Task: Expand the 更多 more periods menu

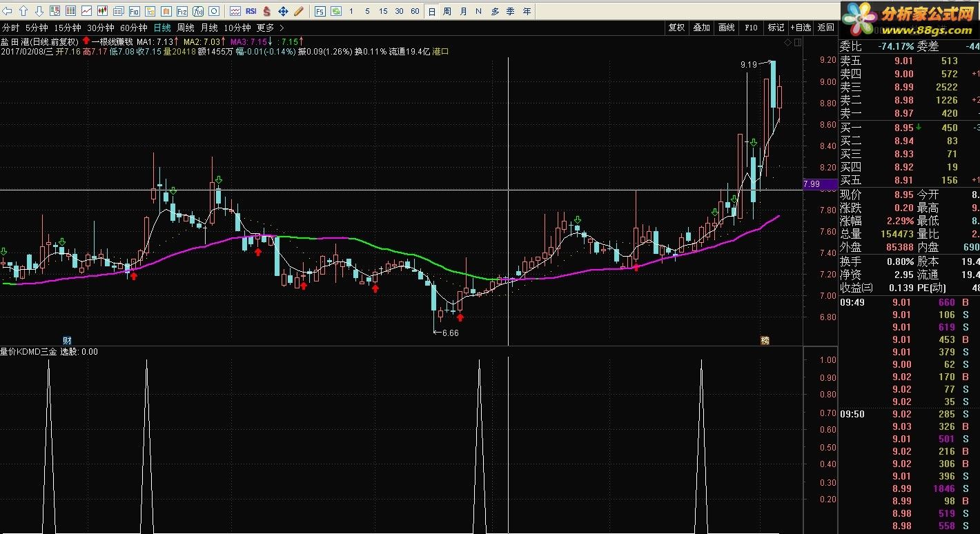Action: point(265,28)
